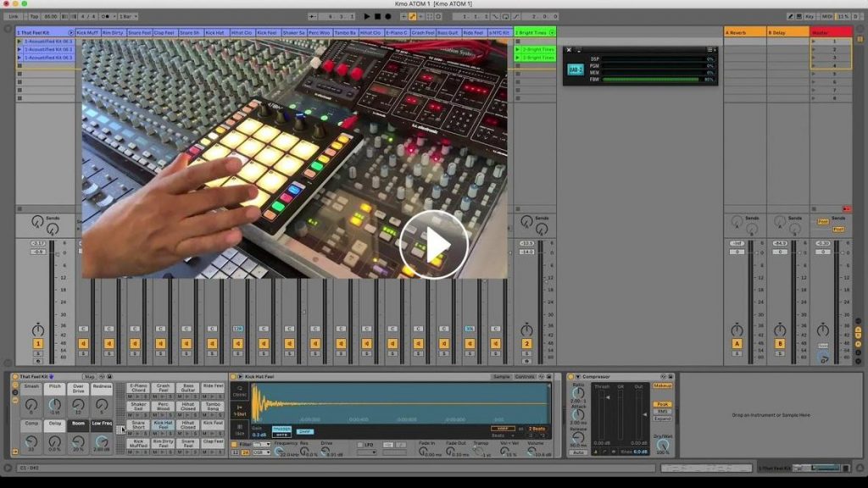The image size is (868, 488).
Task: Click the Map button on drum rack
Action: click(x=89, y=377)
